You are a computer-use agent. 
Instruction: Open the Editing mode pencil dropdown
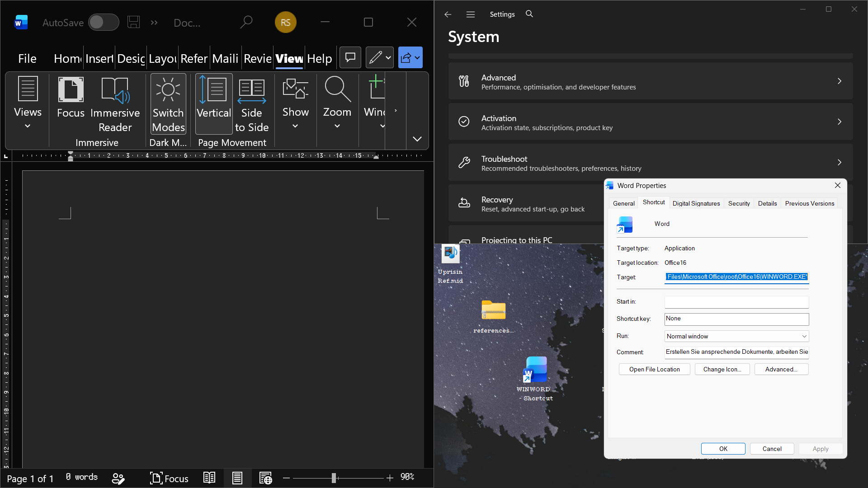click(x=379, y=58)
